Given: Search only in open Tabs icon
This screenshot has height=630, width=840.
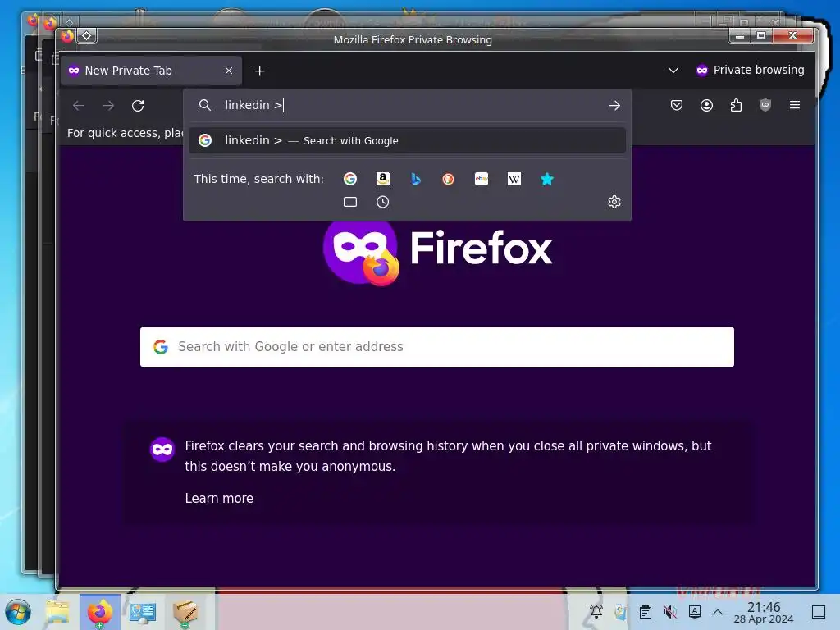Looking at the screenshot, I should click(x=349, y=202).
